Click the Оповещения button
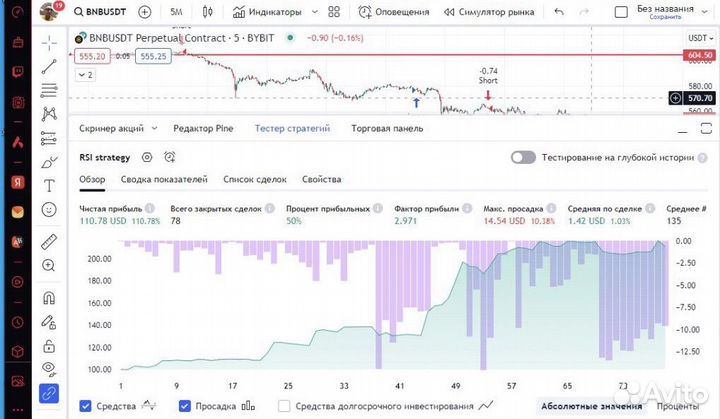Image resolution: width=720 pixels, height=419 pixels. pyautogui.click(x=393, y=13)
